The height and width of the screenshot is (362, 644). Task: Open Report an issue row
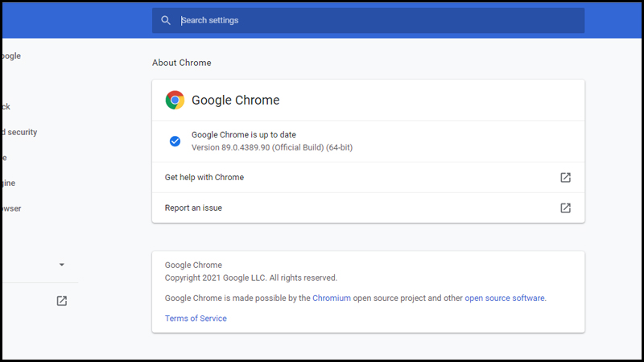[368, 208]
